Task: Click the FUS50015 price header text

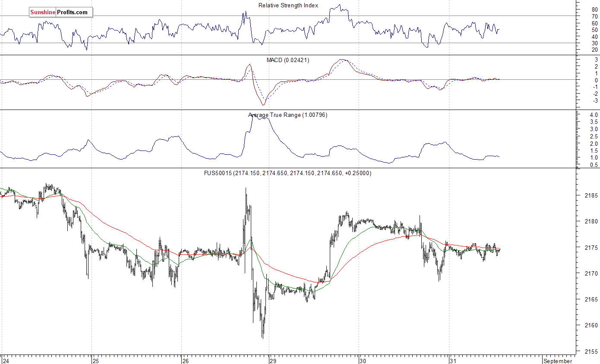Action: [288, 173]
